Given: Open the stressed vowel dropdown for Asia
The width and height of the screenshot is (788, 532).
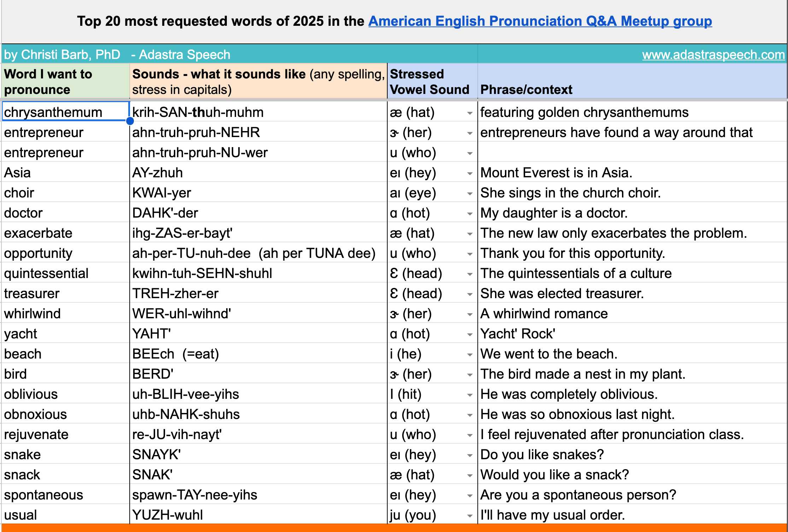Looking at the screenshot, I should 470,173.
